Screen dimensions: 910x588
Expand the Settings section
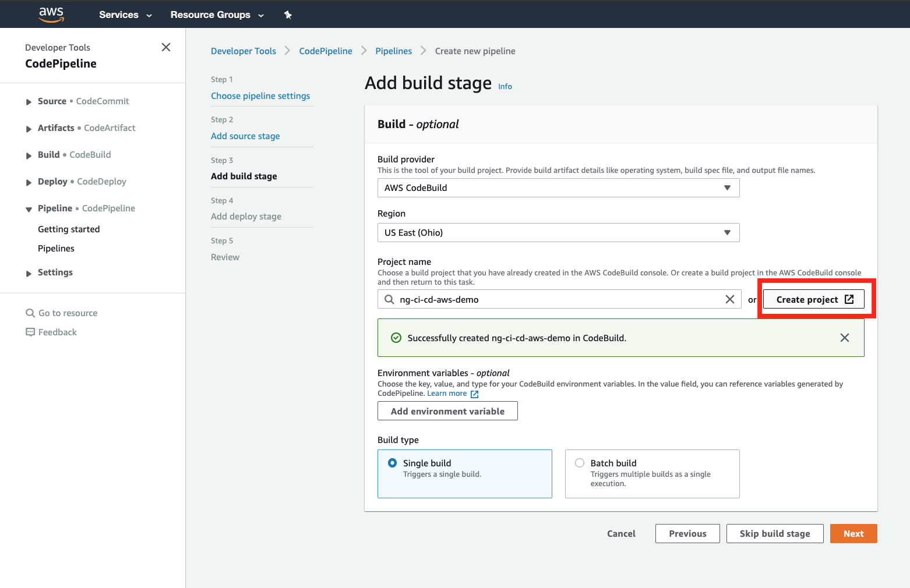pyautogui.click(x=29, y=273)
